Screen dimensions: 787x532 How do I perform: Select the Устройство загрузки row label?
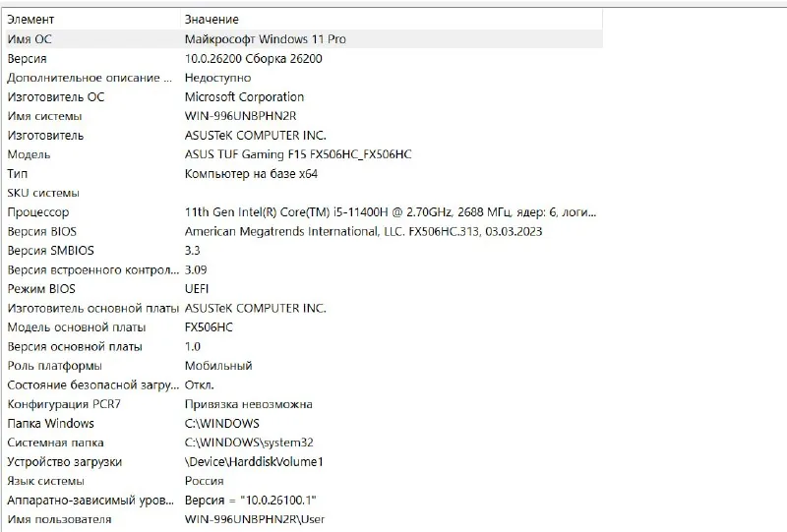pos(65,462)
